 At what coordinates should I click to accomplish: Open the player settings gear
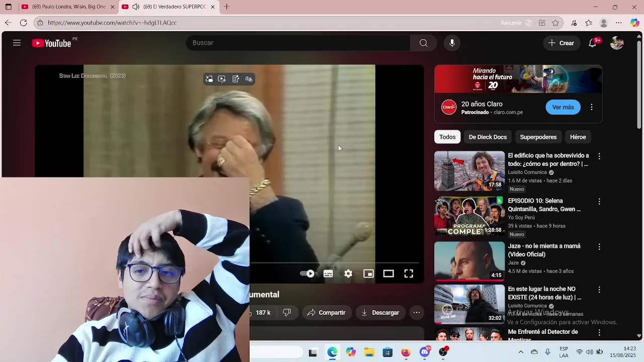coord(348,274)
